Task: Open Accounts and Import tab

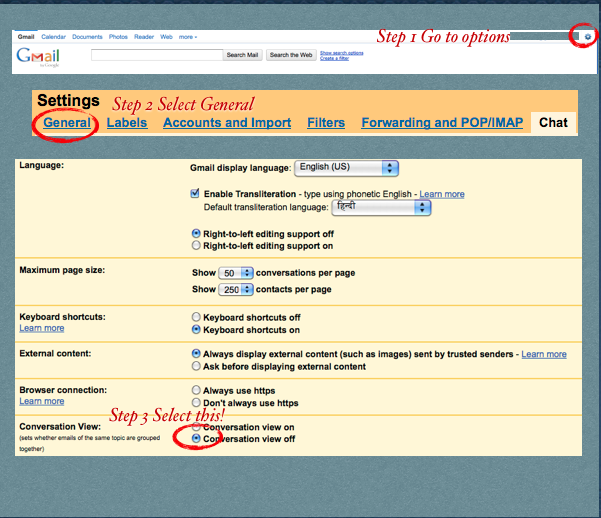Action: coord(227,123)
